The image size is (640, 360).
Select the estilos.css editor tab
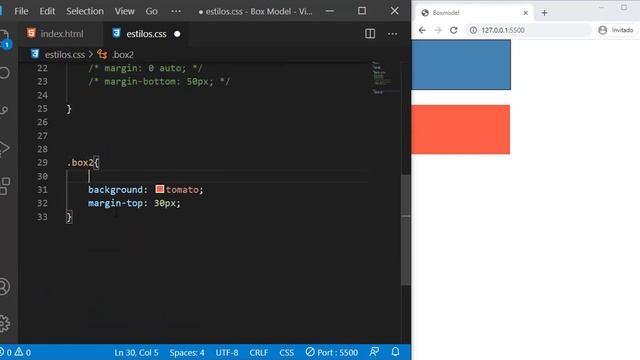pos(146,34)
